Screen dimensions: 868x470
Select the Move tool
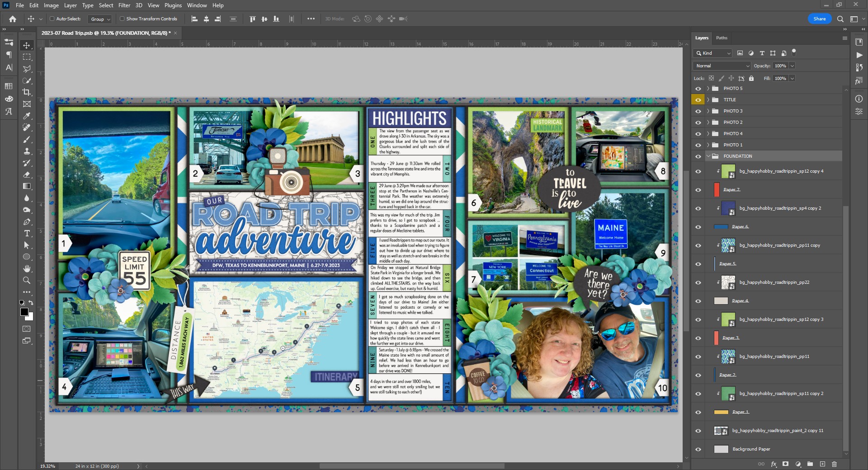pos(27,45)
